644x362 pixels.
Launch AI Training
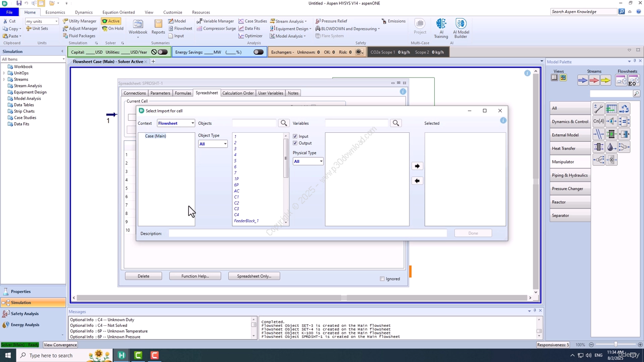(x=441, y=29)
